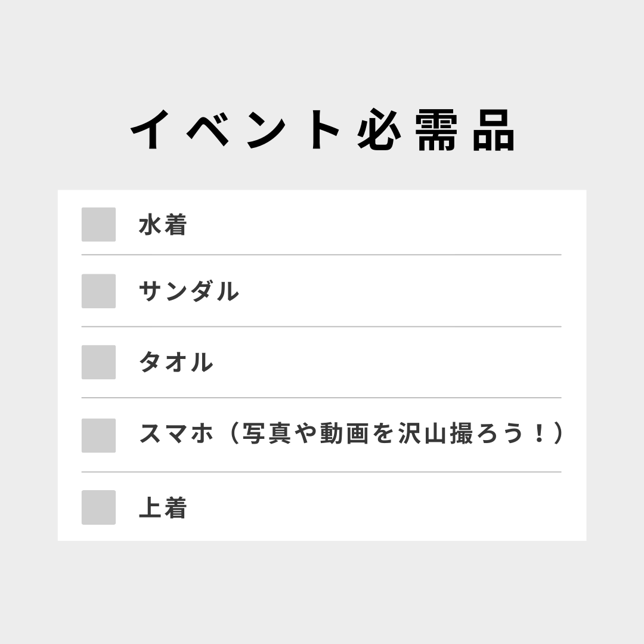Click the word スマホ in the list
This screenshot has width=644, height=644.
point(177,434)
